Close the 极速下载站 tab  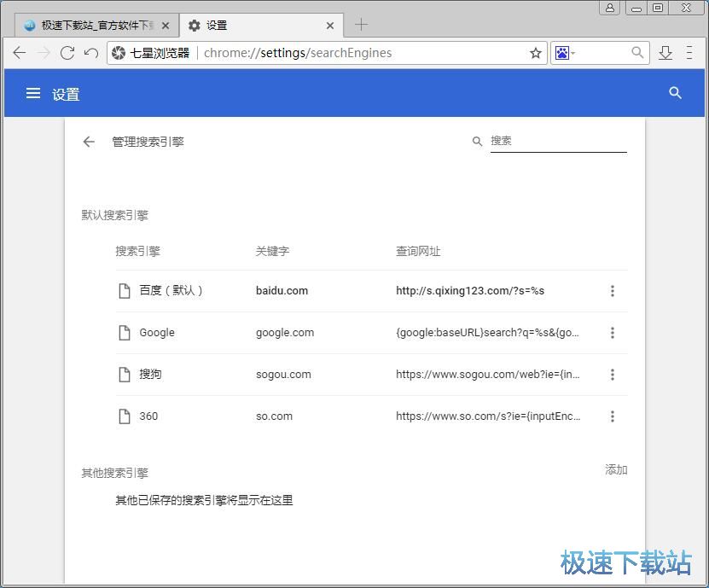click(x=166, y=26)
